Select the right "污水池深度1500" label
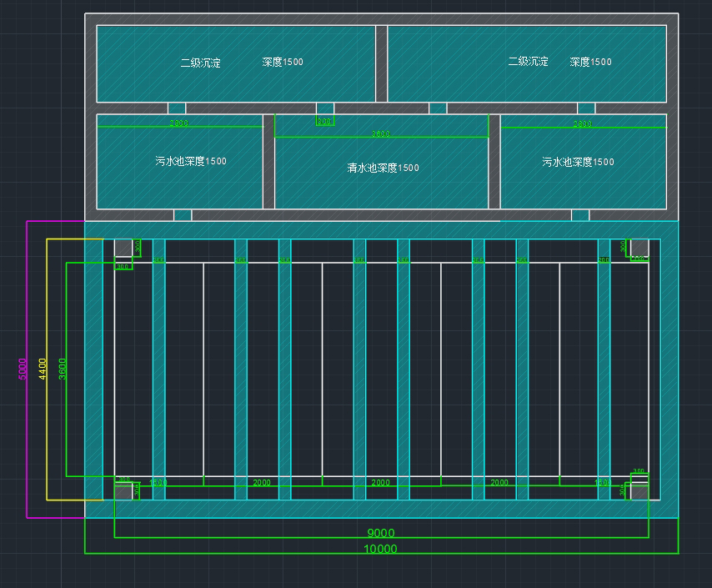This screenshot has width=712, height=588. [x=578, y=162]
